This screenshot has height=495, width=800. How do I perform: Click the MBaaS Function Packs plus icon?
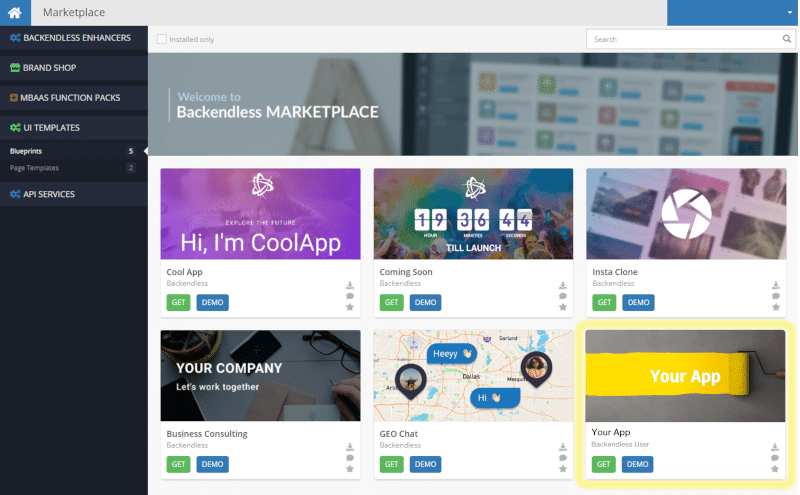tap(14, 97)
